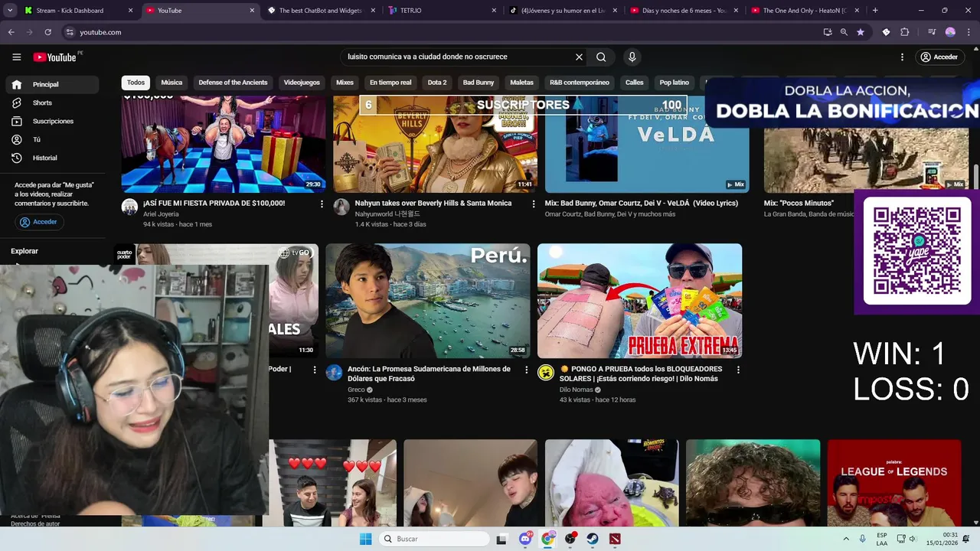Start voice search with the microphone
This screenshot has width=980, height=551.
(632, 57)
